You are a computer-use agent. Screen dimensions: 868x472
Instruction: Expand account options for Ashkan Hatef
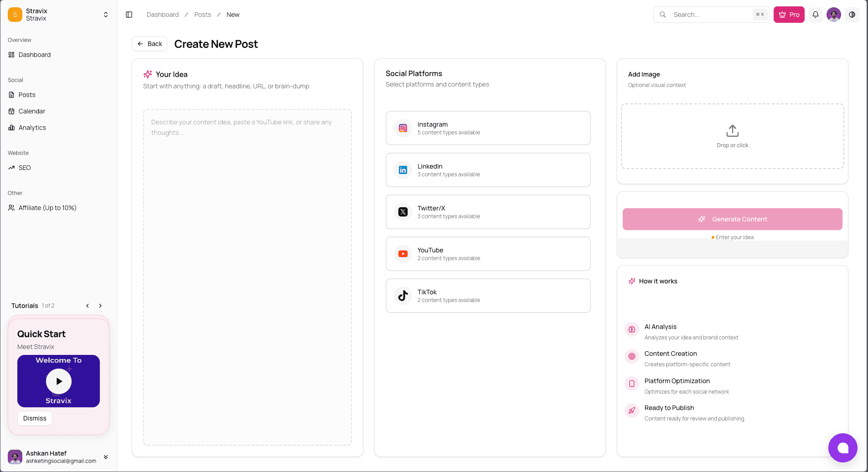(105, 457)
